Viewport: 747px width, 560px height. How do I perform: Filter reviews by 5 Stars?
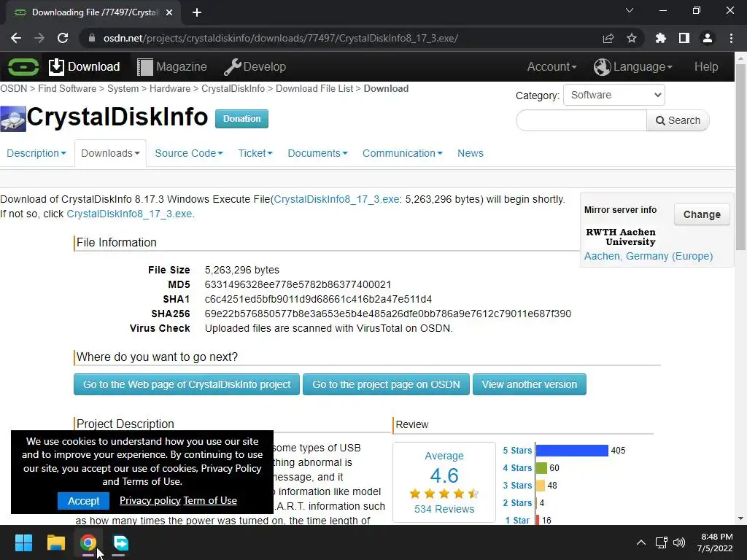(x=517, y=451)
